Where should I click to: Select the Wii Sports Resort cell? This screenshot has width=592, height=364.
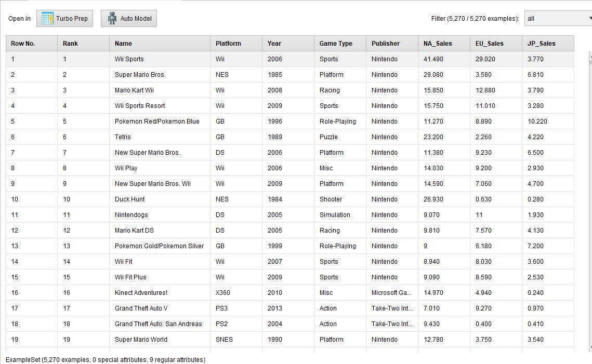click(160, 105)
